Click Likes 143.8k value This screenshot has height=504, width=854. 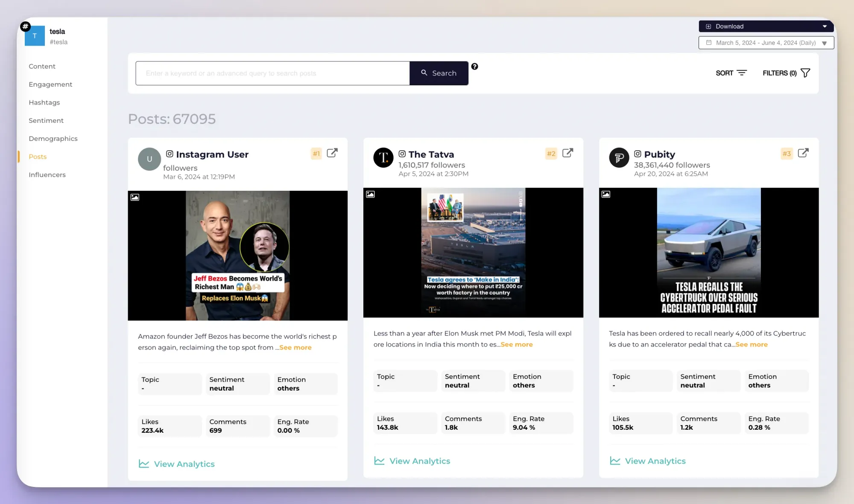pos(387,427)
